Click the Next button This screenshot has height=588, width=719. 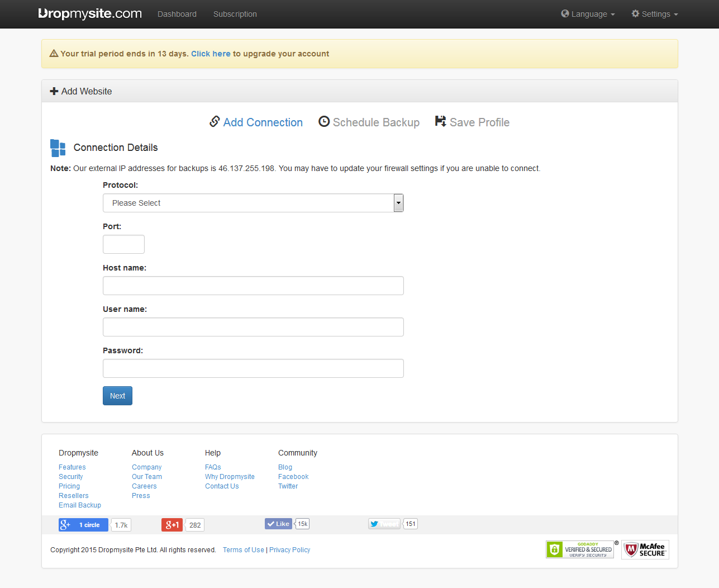coord(117,396)
